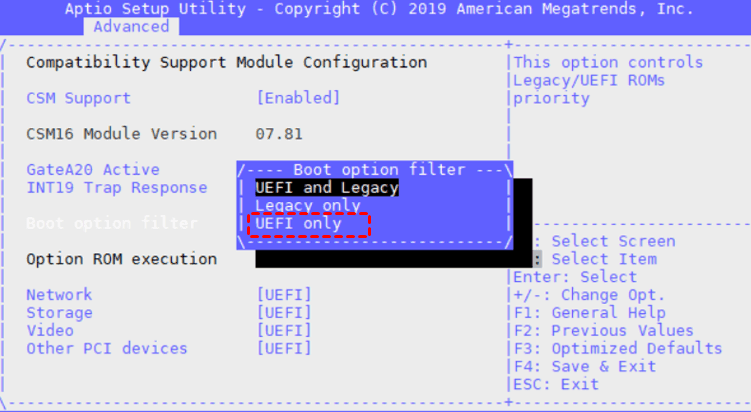
Task: Highlight the Boot option filter setting
Action: [x=111, y=223]
